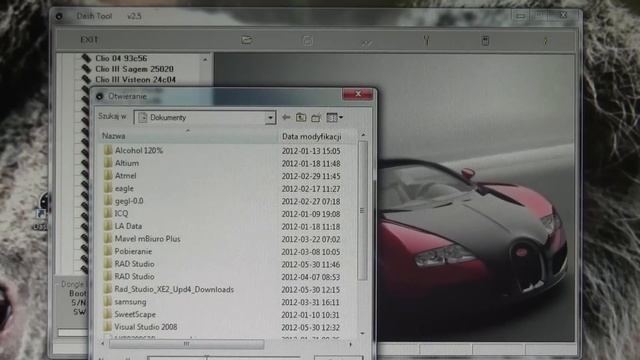Click the folder icon of Atmel

(108, 176)
